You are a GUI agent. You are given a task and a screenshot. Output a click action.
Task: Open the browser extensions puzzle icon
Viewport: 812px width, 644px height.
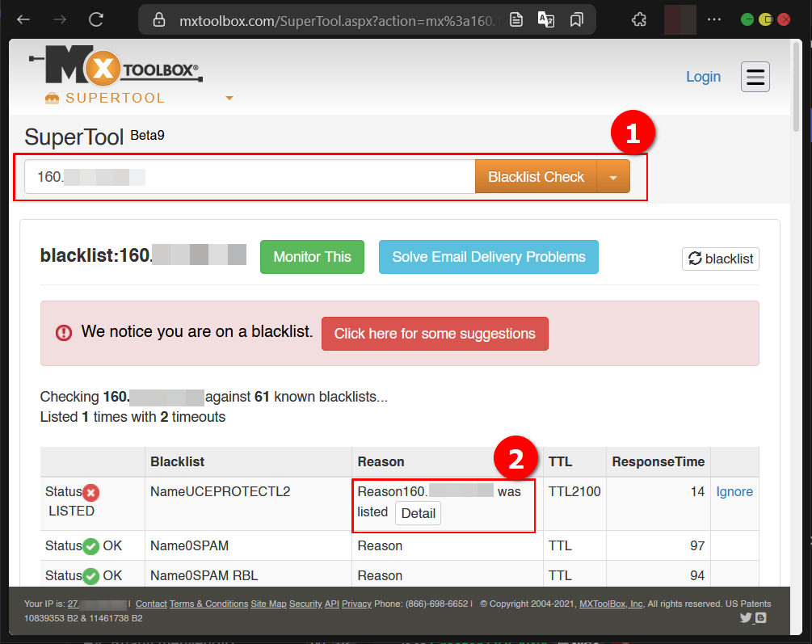[x=639, y=19]
